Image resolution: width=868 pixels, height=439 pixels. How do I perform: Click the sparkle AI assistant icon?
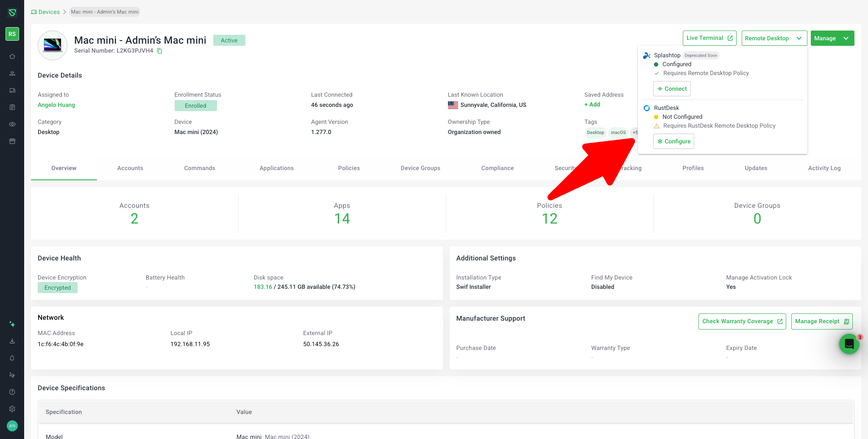(x=12, y=324)
